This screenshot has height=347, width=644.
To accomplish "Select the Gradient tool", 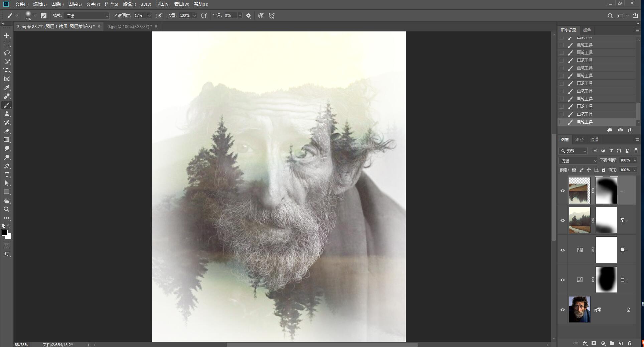I will pyautogui.click(x=7, y=140).
